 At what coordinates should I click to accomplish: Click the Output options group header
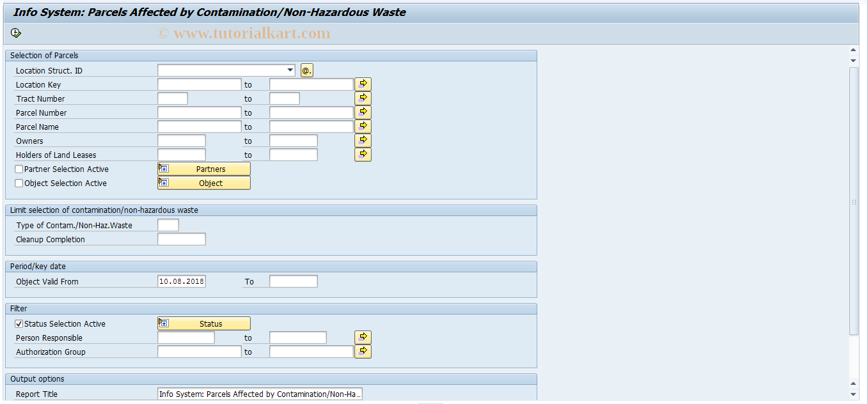pyautogui.click(x=271, y=379)
